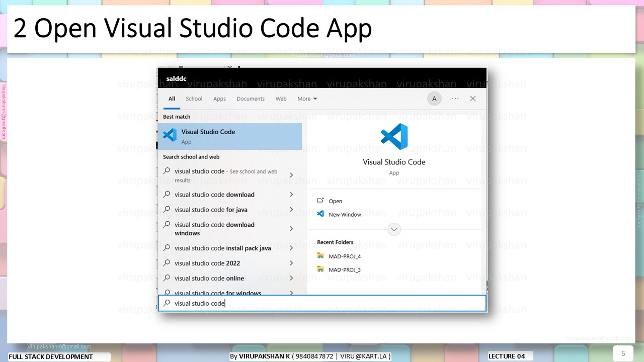Click the magnifier icon in search box
The image size is (644, 362).
167,303
